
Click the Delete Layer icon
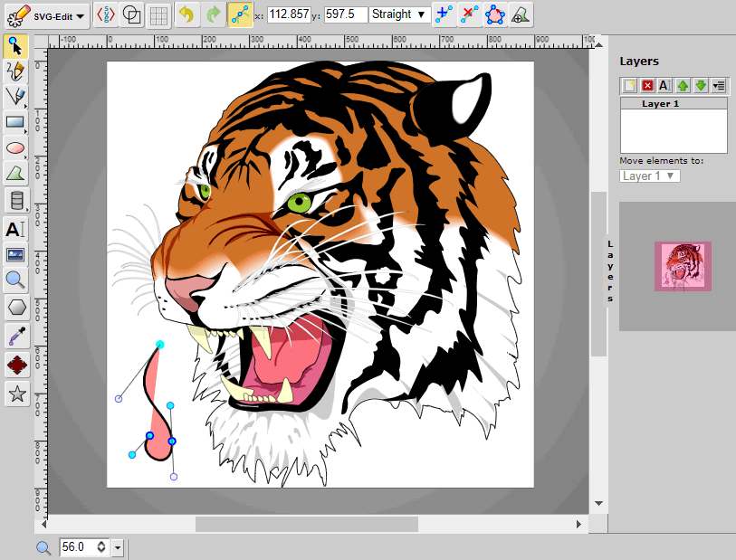coord(645,85)
